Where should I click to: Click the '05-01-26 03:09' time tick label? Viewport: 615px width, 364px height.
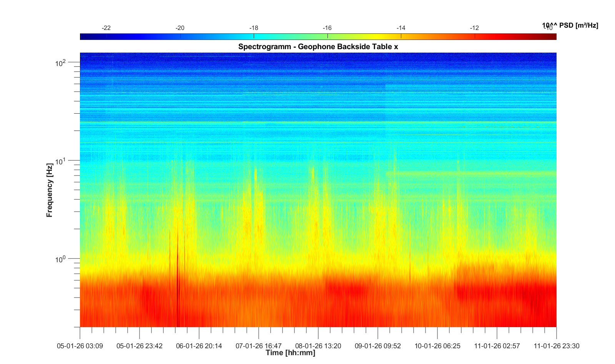pyautogui.click(x=80, y=346)
